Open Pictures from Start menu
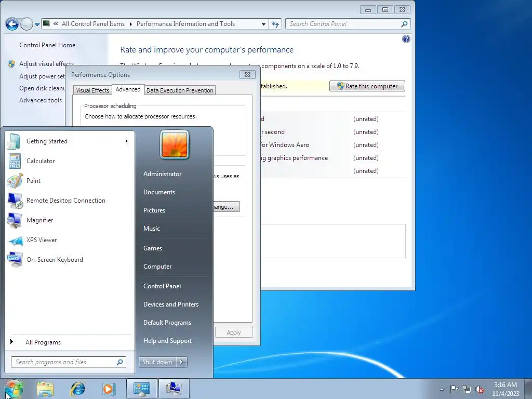This screenshot has height=399, width=532. pos(174,210)
